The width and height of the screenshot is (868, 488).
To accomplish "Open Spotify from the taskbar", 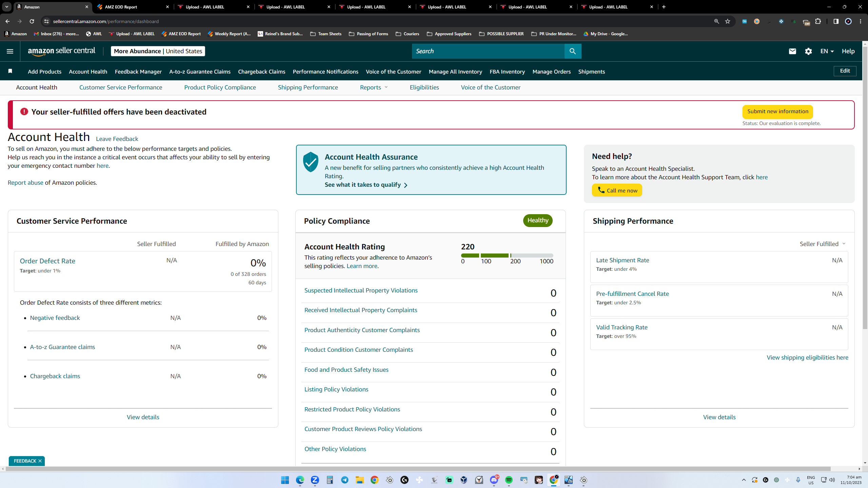I will pos(509,480).
